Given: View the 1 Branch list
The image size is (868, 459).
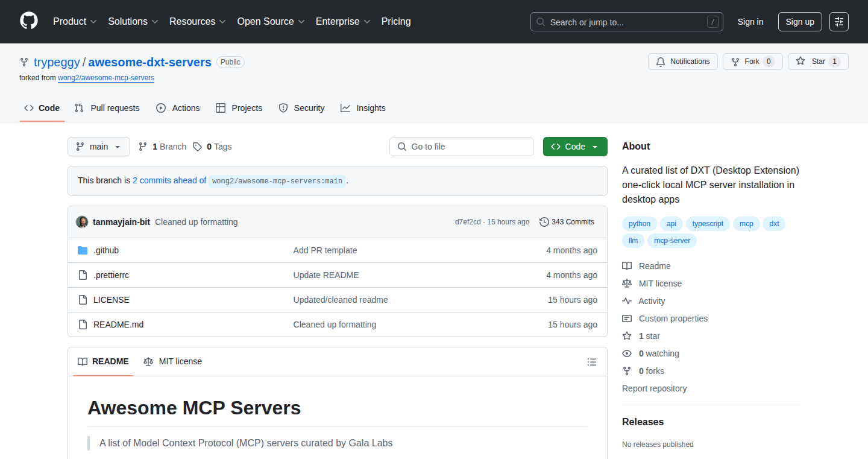Looking at the screenshot, I should click(163, 147).
